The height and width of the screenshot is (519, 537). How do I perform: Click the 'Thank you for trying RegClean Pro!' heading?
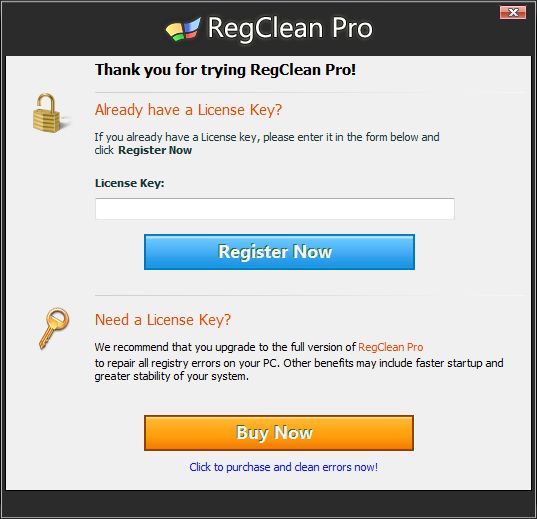(225, 70)
